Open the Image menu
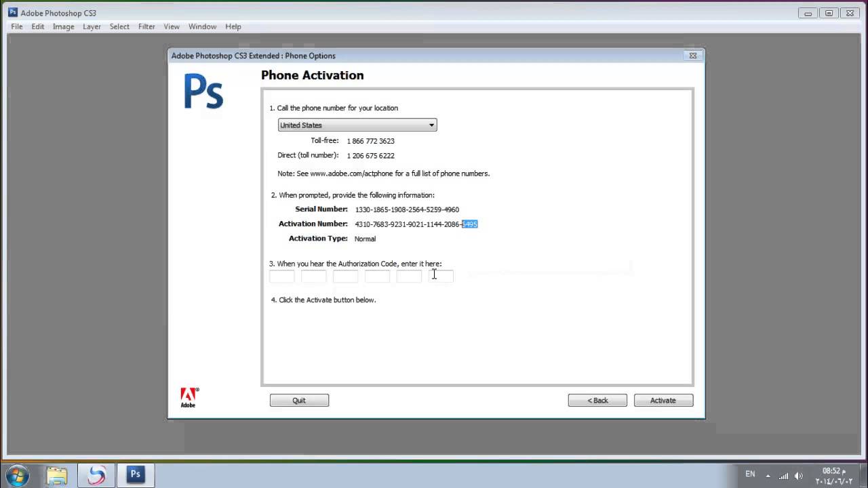868x488 pixels. [64, 26]
